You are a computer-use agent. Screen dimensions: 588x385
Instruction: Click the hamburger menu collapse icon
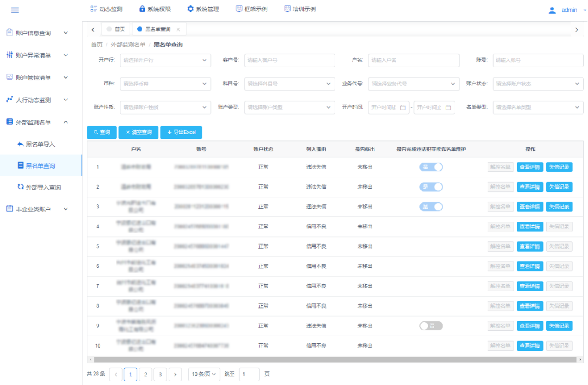tap(15, 10)
